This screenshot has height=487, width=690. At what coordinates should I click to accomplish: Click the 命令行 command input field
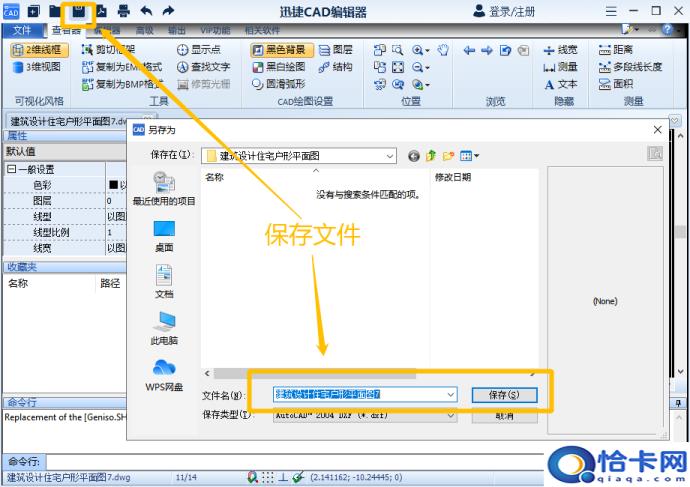tap(294, 461)
